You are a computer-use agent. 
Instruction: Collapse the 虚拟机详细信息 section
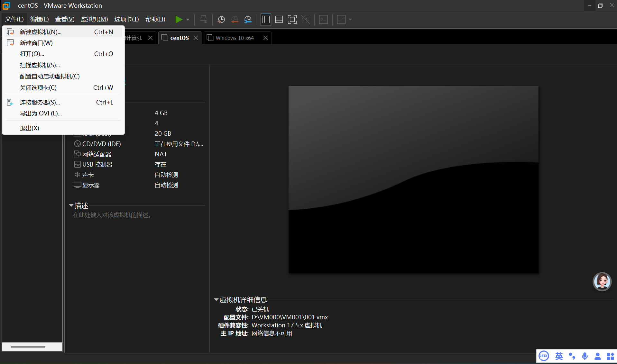(x=216, y=300)
